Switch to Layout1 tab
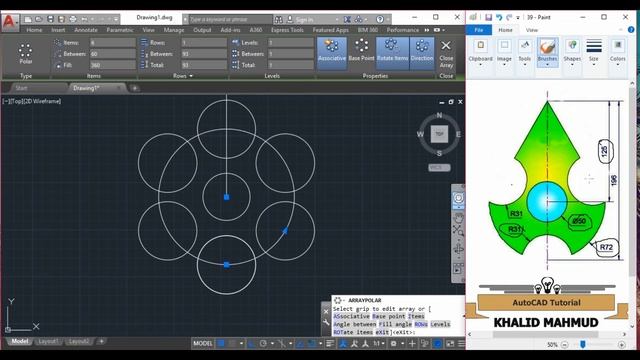 (x=49, y=341)
